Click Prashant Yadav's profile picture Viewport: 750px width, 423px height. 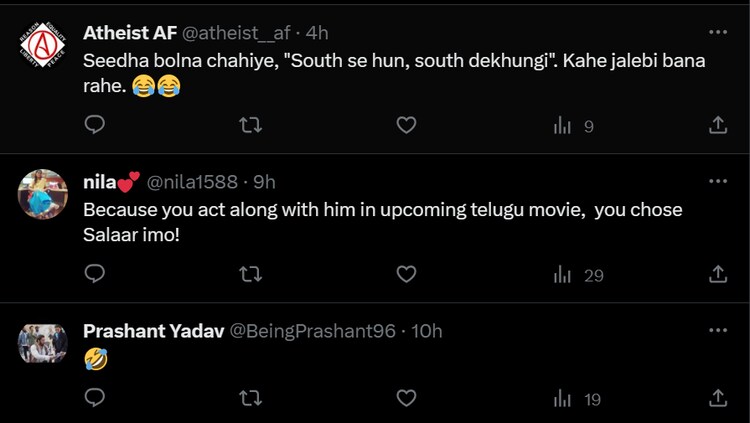43,343
